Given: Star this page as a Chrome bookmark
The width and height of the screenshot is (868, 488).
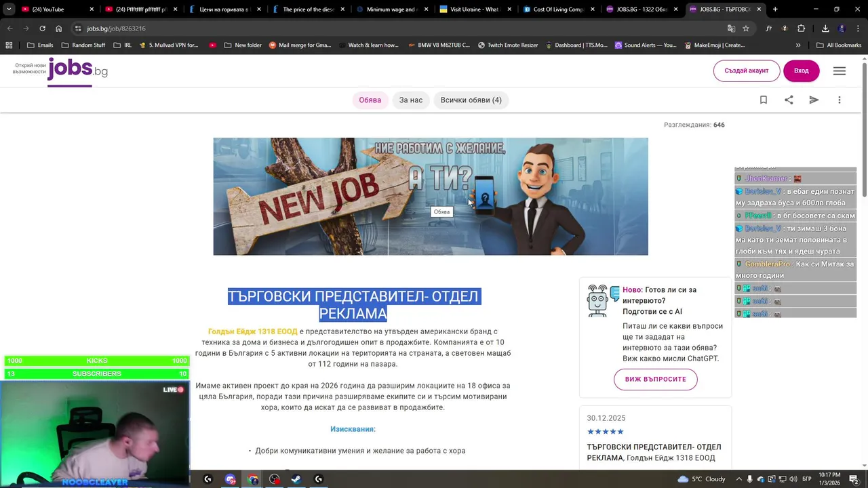Looking at the screenshot, I should pyautogui.click(x=746, y=28).
